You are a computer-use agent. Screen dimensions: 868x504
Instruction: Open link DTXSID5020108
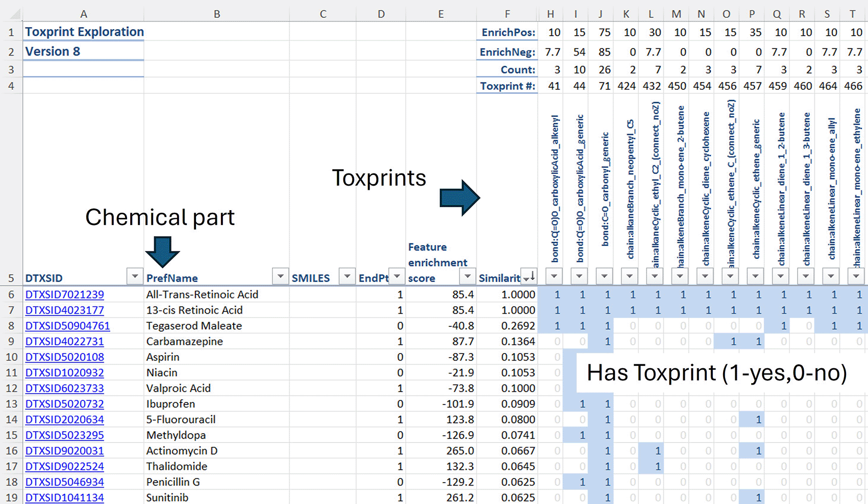pyautogui.click(x=65, y=357)
